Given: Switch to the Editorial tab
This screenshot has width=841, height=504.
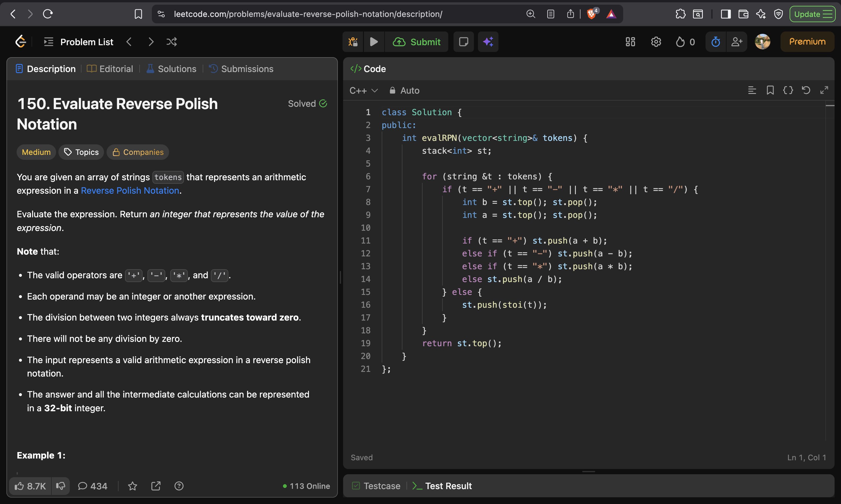Looking at the screenshot, I should [x=110, y=69].
